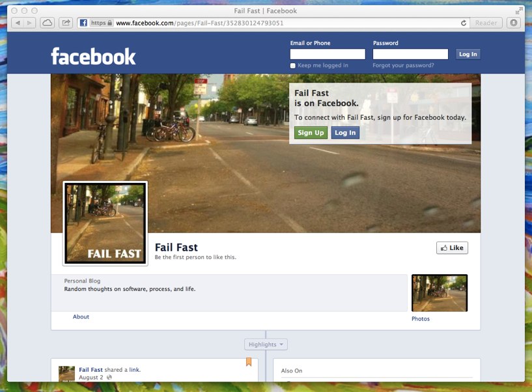Image resolution: width=532 pixels, height=392 pixels.
Task: Click the Facebook logo in the header
Action: coord(93,56)
